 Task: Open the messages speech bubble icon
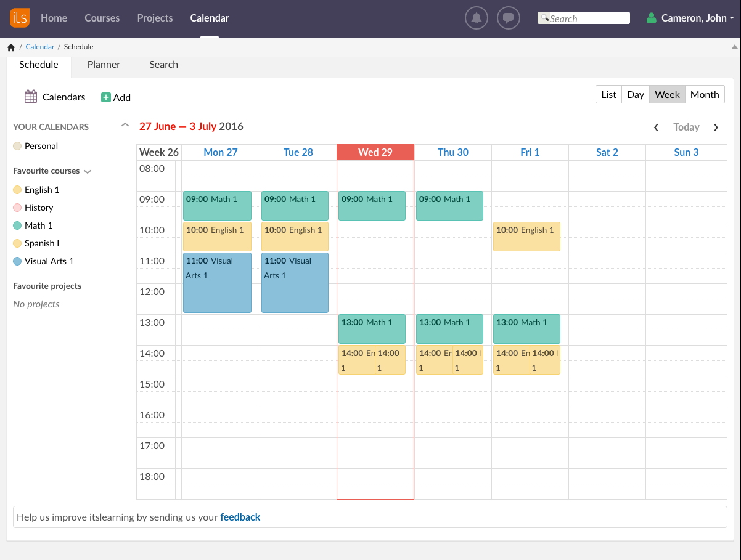[509, 17]
